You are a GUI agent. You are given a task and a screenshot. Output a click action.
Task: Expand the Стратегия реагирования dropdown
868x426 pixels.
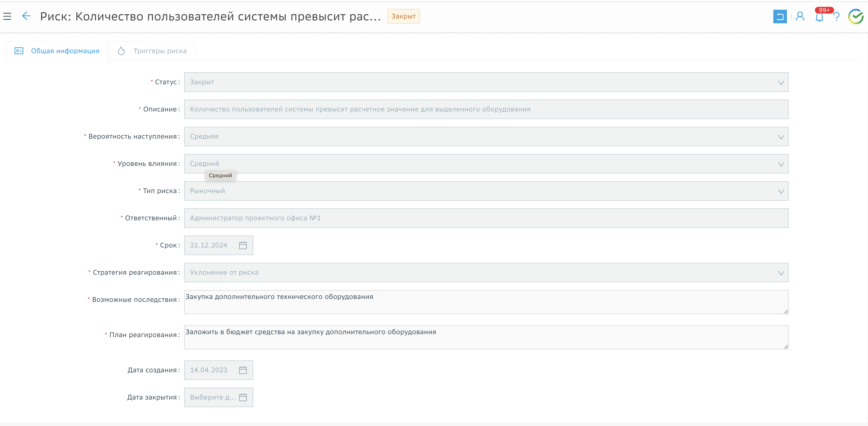(x=781, y=273)
